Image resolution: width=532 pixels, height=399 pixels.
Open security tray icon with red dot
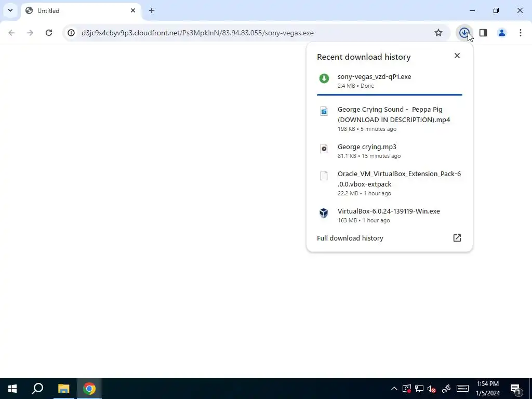[406, 389]
